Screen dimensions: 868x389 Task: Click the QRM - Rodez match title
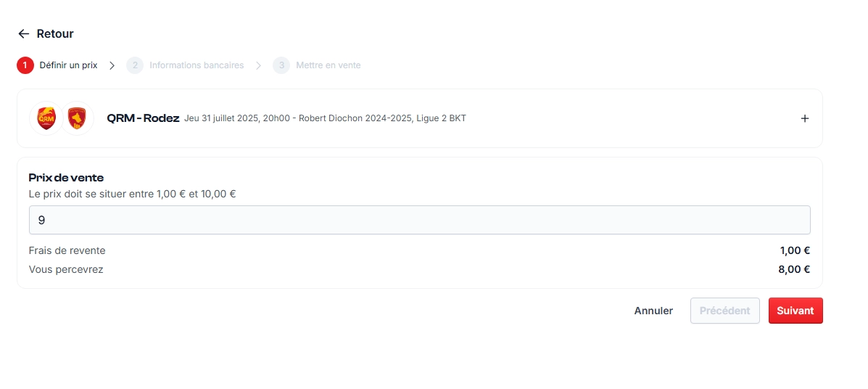click(143, 118)
